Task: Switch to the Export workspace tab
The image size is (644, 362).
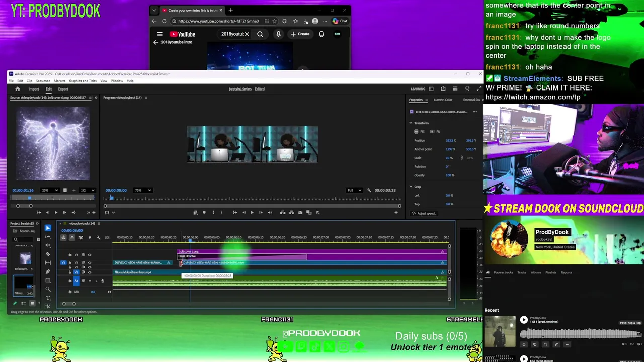Action: pos(63,89)
